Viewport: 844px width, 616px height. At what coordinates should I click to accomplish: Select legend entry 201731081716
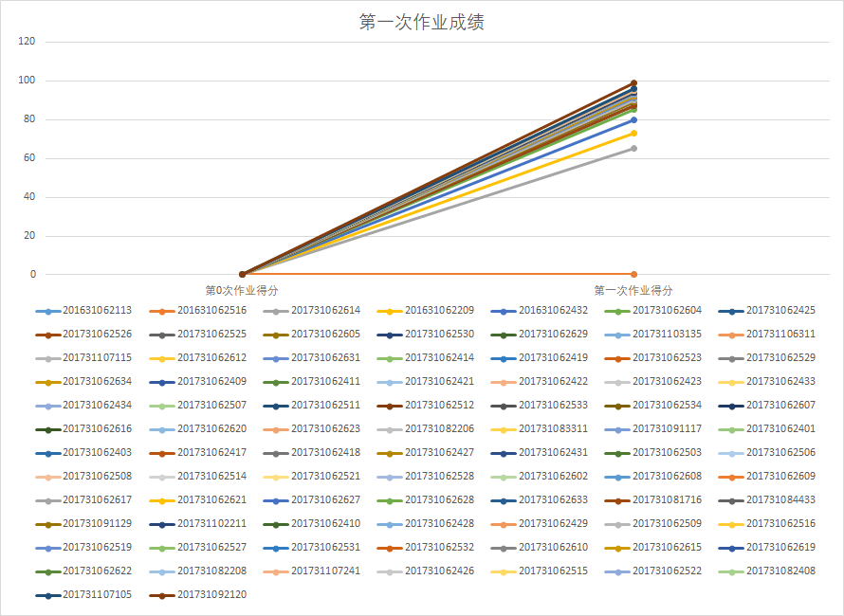pos(653,499)
